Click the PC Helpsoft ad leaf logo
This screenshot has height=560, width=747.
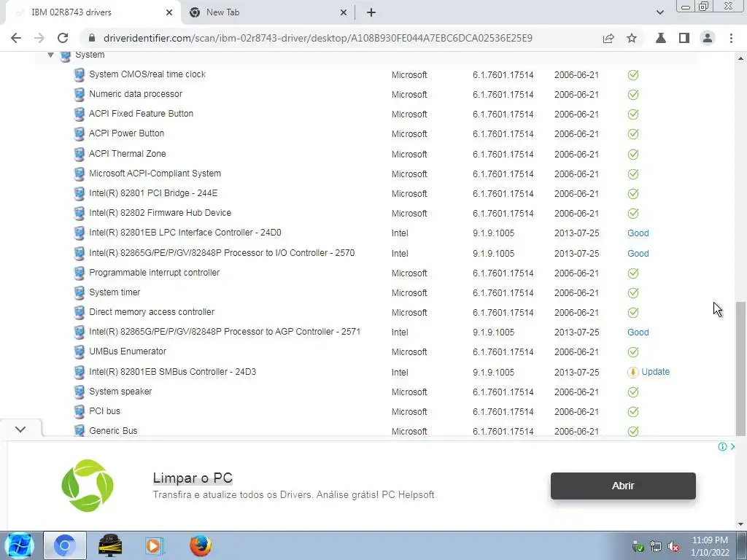point(88,486)
